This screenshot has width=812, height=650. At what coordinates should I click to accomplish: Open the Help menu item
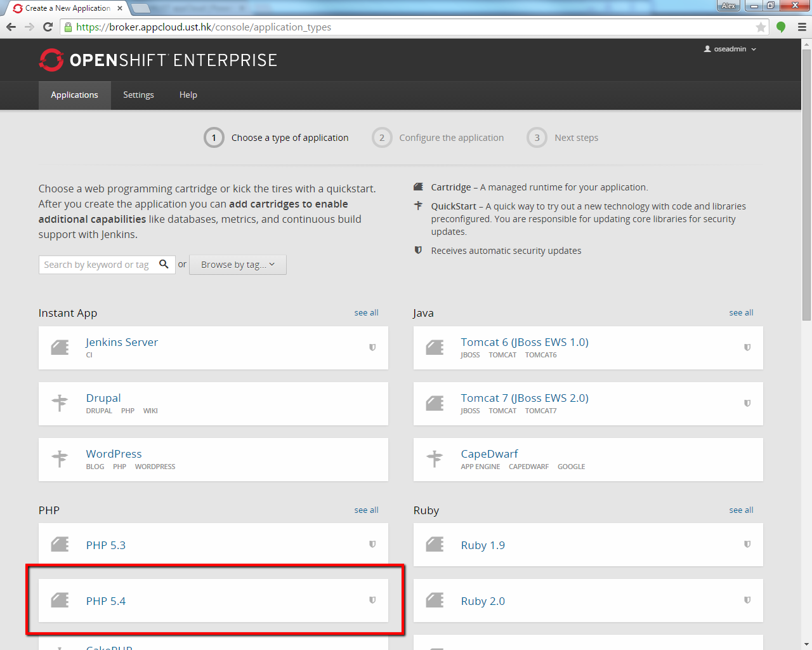[x=188, y=95]
